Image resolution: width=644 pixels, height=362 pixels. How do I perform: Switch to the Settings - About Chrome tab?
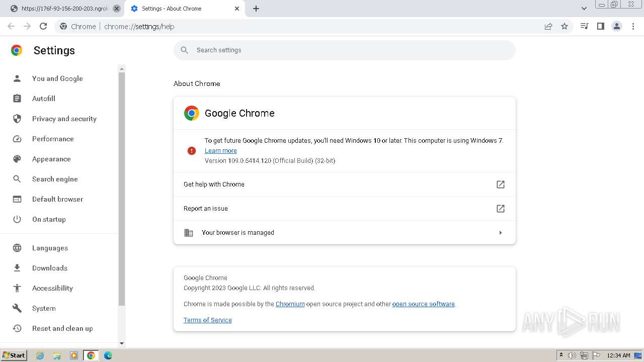pyautogui.click(x=184, y=9)
